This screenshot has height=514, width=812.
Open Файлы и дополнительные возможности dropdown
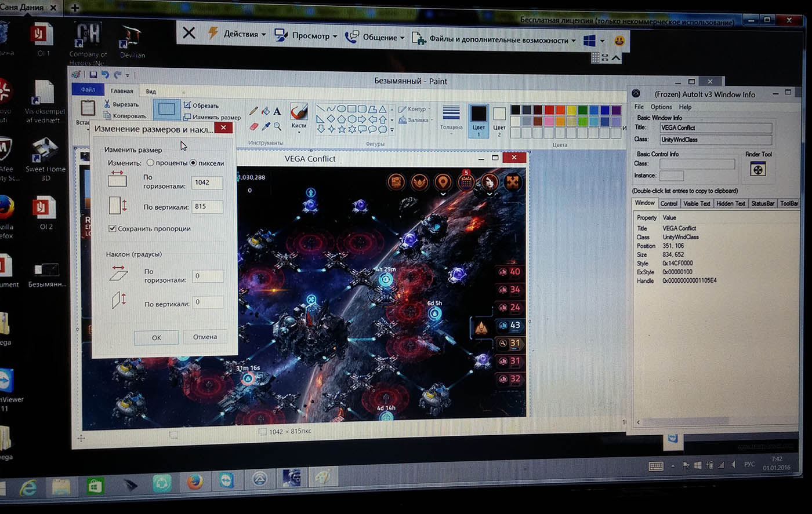click(494, 39)
